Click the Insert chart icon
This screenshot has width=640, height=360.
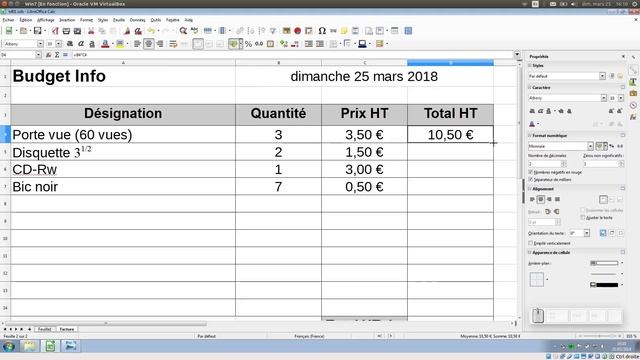pos(298,31)
